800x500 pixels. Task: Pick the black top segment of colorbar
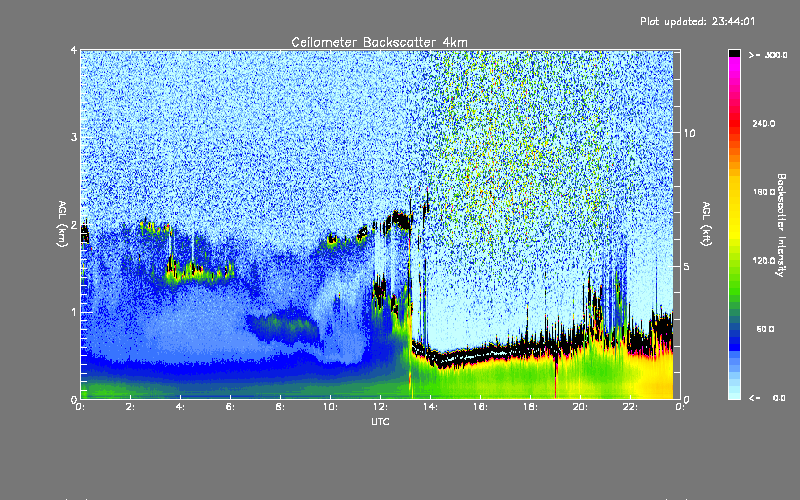pos(734,53)
